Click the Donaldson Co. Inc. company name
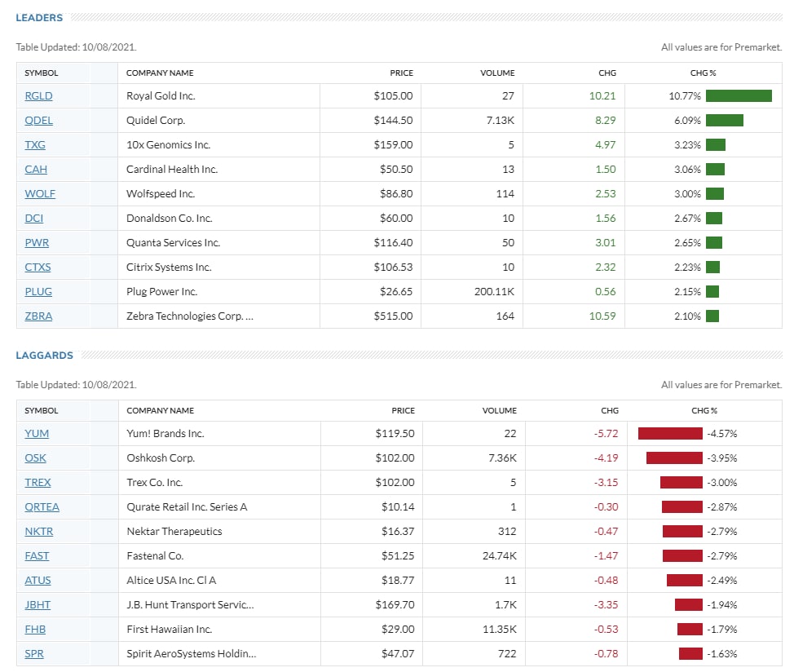This screenshot has width=794, height=672. [169, 219]
